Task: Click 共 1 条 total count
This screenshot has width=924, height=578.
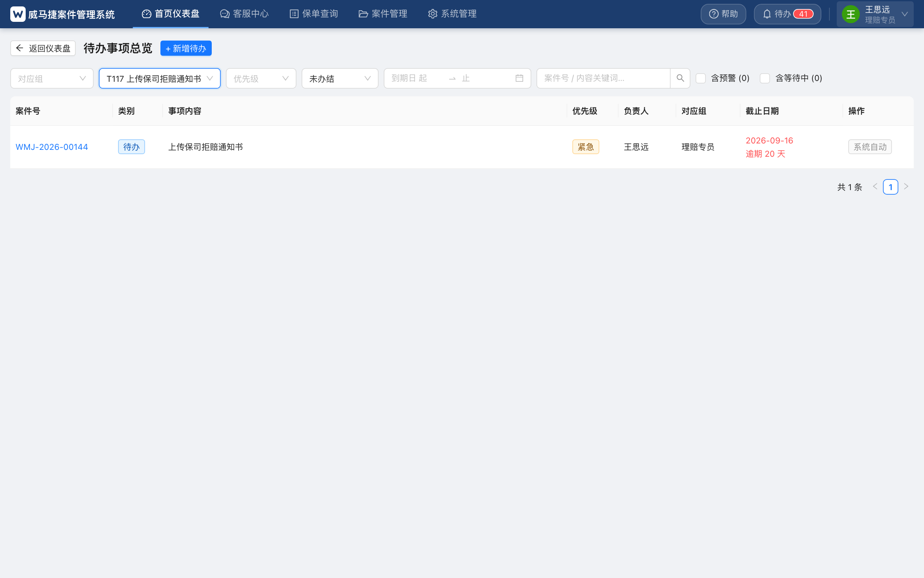Action: click(850, 187)
